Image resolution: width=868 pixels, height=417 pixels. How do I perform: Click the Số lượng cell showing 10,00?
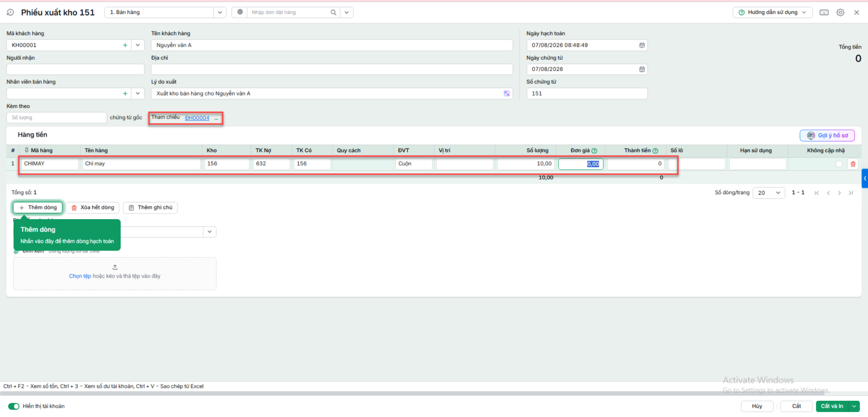point(526,164)
